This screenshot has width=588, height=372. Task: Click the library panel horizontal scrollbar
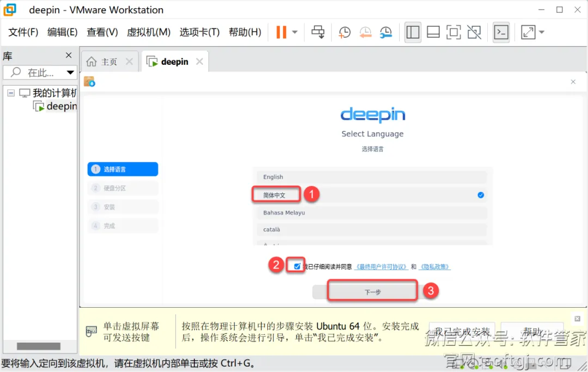click(x=38, y=346)
